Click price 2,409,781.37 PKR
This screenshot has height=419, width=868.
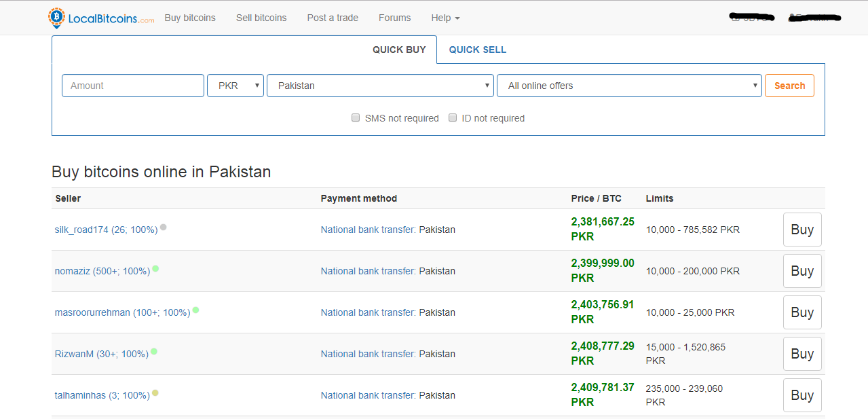pos(603,395)
